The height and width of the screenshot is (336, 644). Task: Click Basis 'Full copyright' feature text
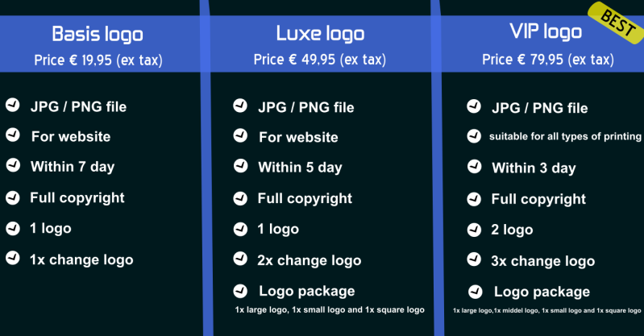click(x=77, y=197)
